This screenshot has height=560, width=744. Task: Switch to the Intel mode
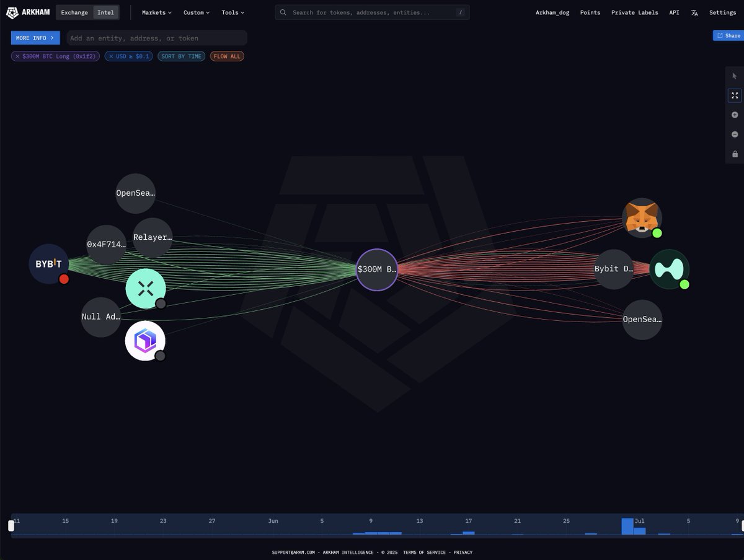105,12
